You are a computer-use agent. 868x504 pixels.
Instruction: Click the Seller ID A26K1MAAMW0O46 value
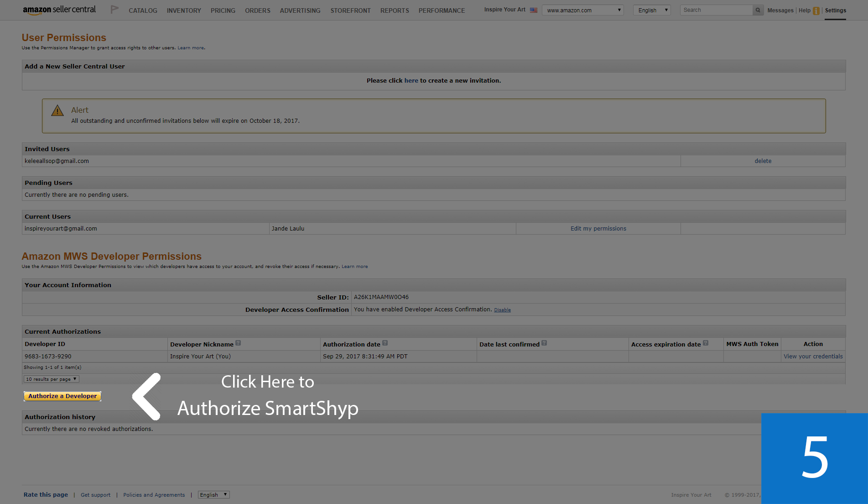pos(381,297)
